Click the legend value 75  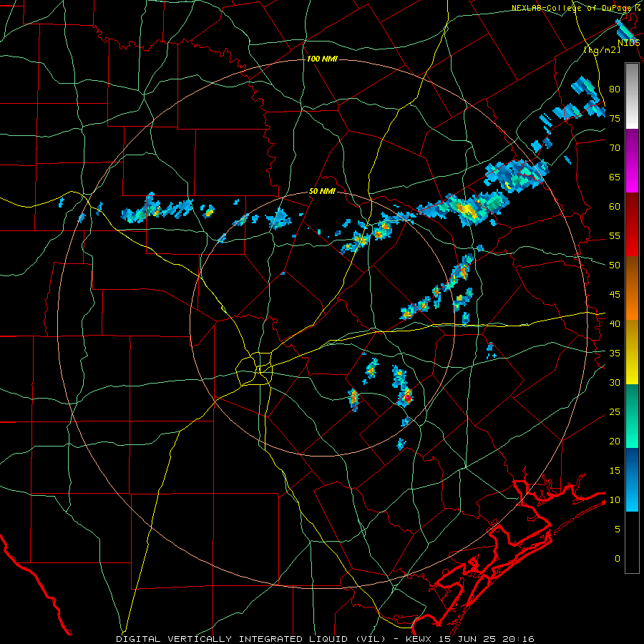click(615, 118)
